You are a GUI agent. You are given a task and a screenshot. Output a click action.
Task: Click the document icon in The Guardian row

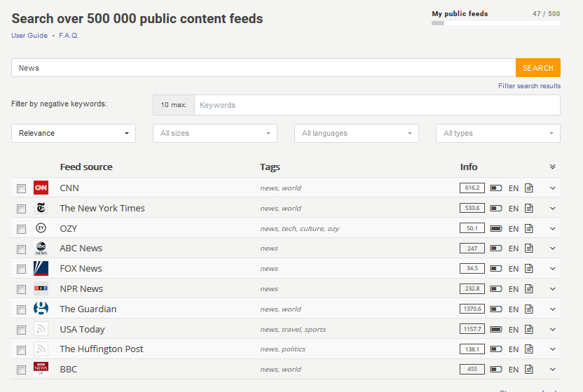529,309
